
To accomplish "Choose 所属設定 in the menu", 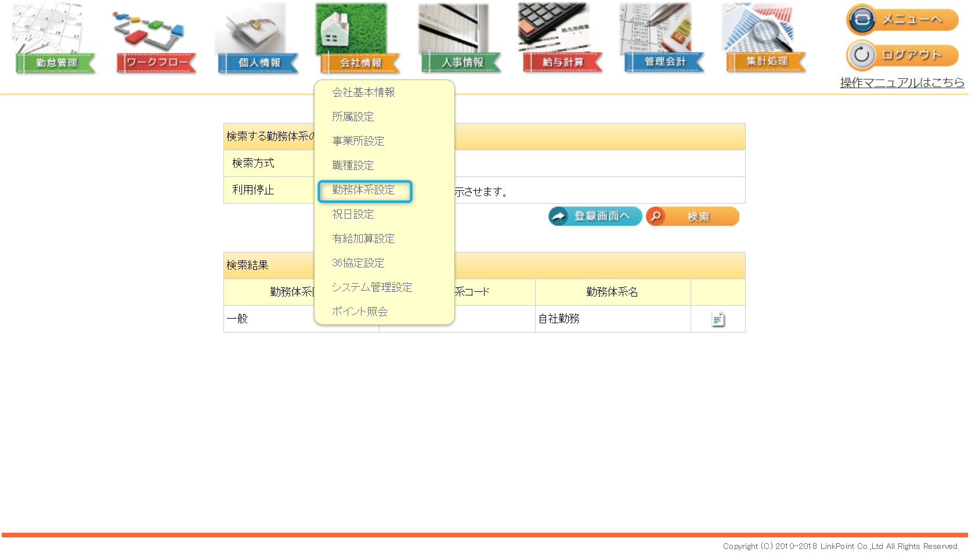I will coord(353,117).
